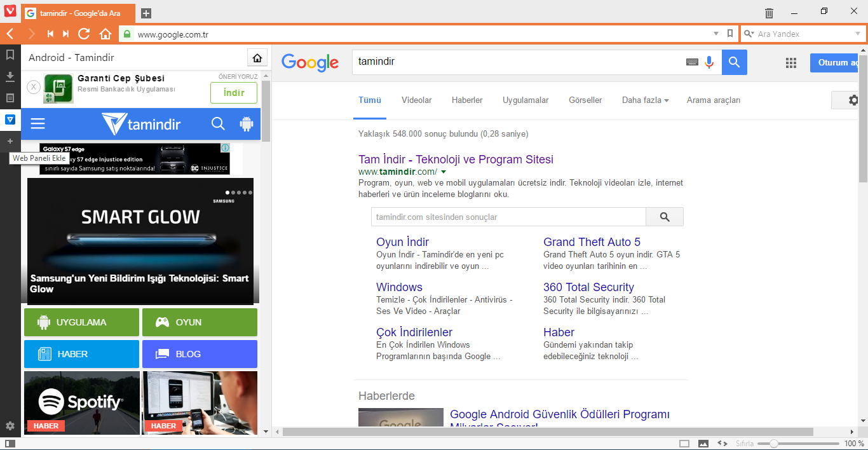Open the Downloads panel in sidebar
This screenshot has width=868, height=450.
pos(10,77)
